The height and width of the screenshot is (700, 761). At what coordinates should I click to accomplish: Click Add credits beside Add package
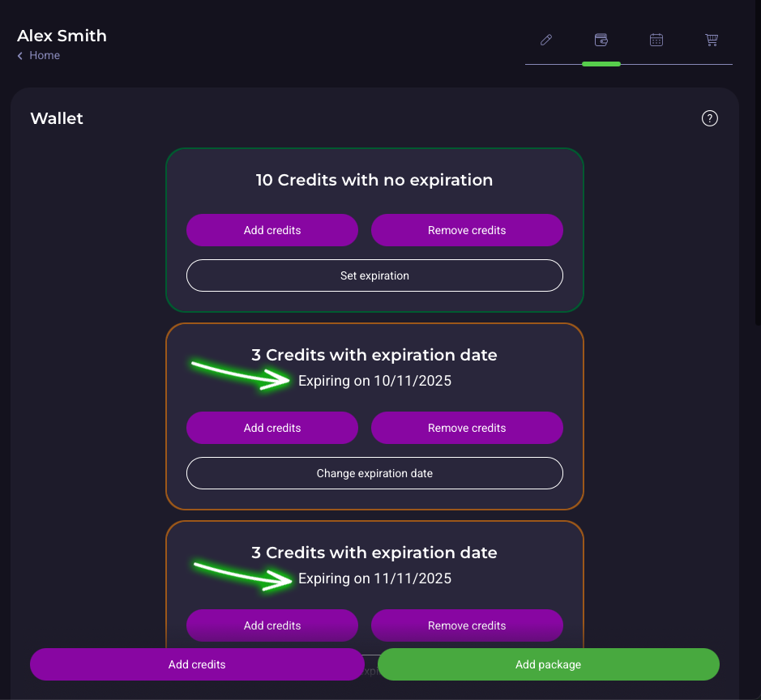[x=197, y=664]
